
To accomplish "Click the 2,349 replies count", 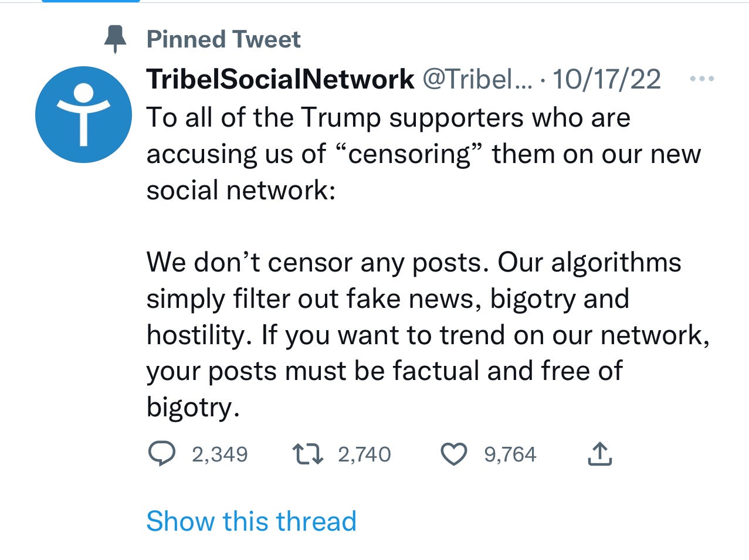I will coord(220,454).
